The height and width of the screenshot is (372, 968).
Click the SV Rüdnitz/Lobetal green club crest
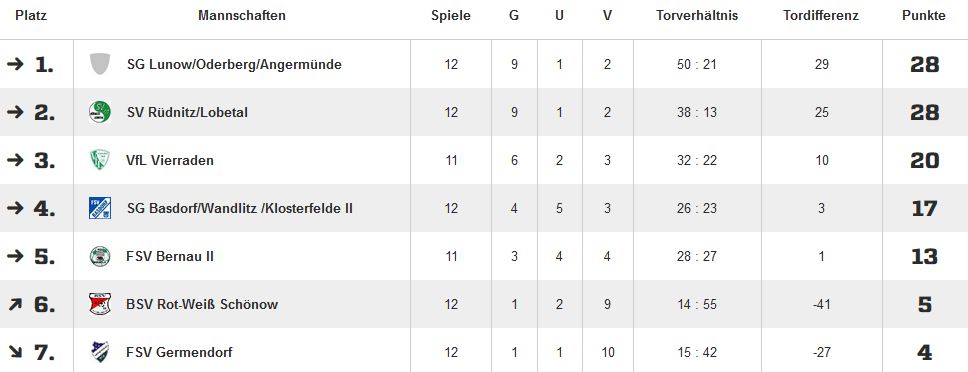[x=100, y=112]
